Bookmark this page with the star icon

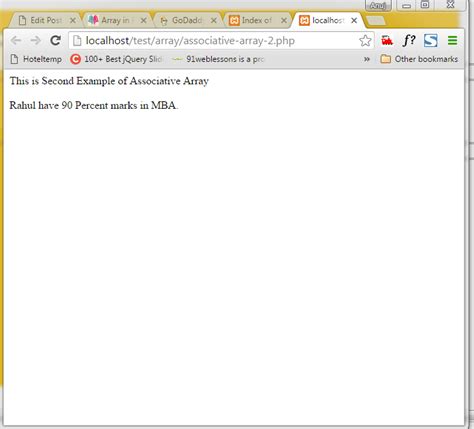[365, 41]
